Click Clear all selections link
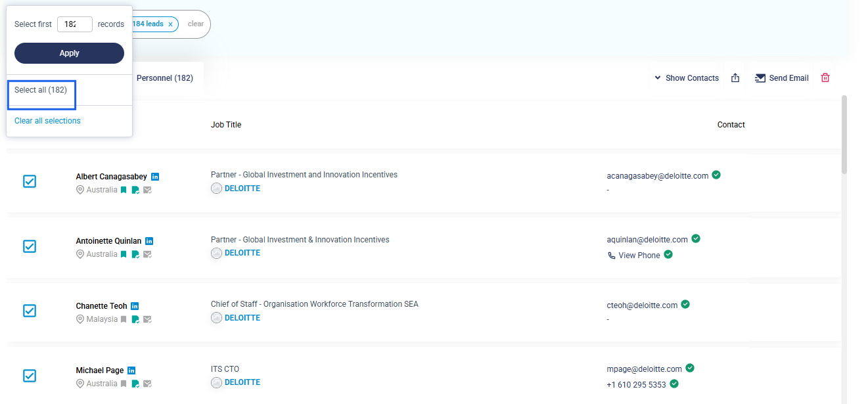868x404 pixels. [47, 121]
